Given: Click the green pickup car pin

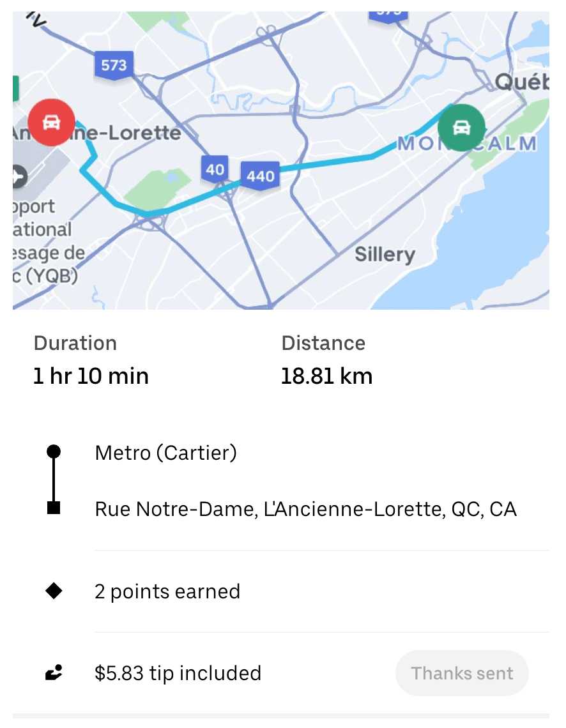Looking at the screenshot, I should [461, 128].
